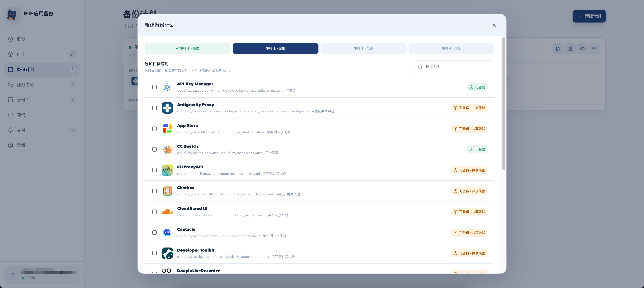Check the CC Switch checkbox

154,150
